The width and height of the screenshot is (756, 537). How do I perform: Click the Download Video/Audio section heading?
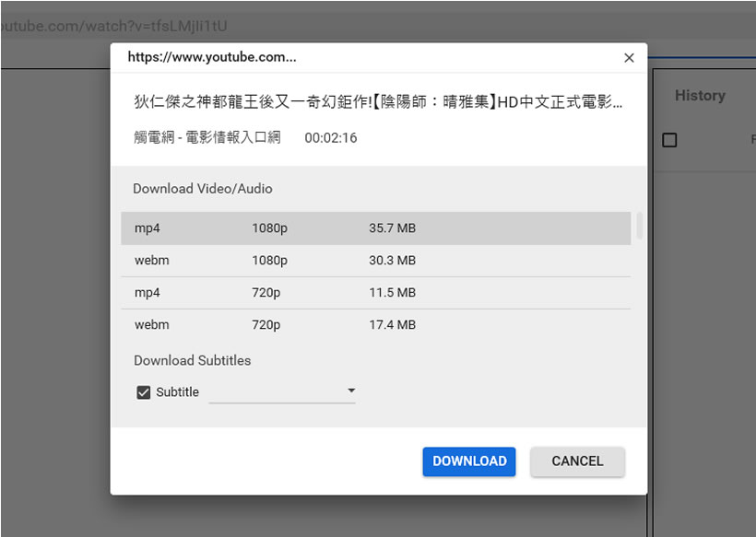point(203,189)
